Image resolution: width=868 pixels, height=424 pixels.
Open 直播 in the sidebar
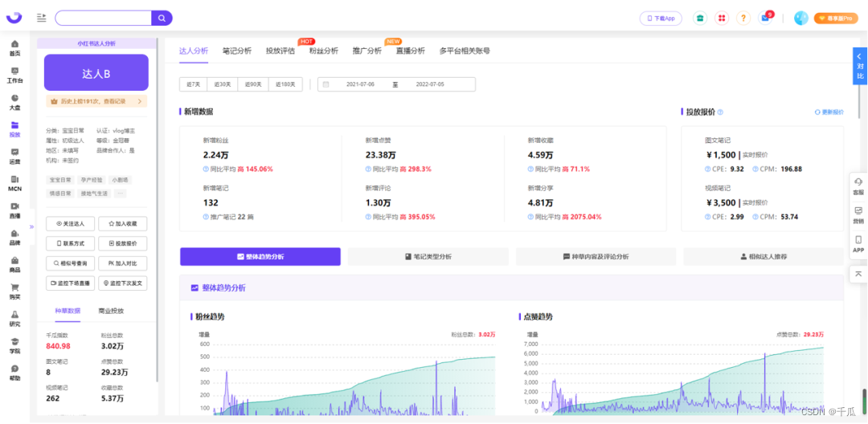(15, 210)
